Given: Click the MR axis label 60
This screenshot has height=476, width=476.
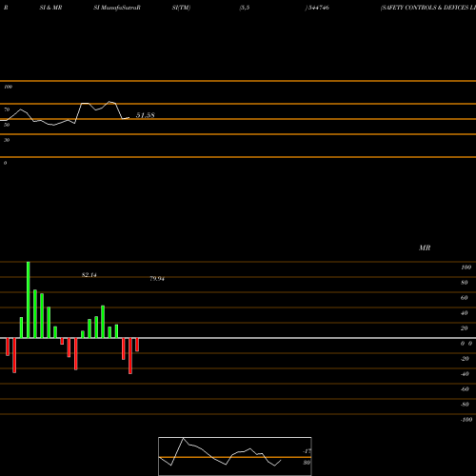Looking at the screenshot, I should coord(465,298).
